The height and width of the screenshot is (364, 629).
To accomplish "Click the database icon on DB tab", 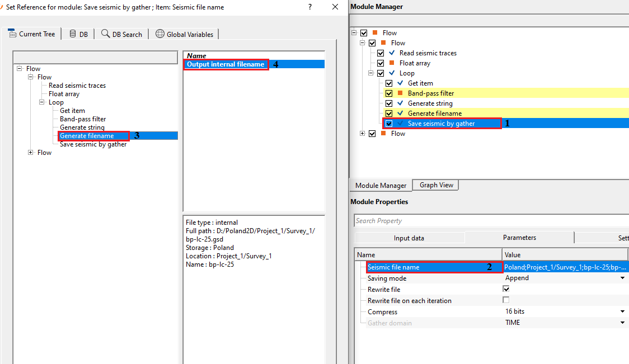I will (x=73, y=34).
